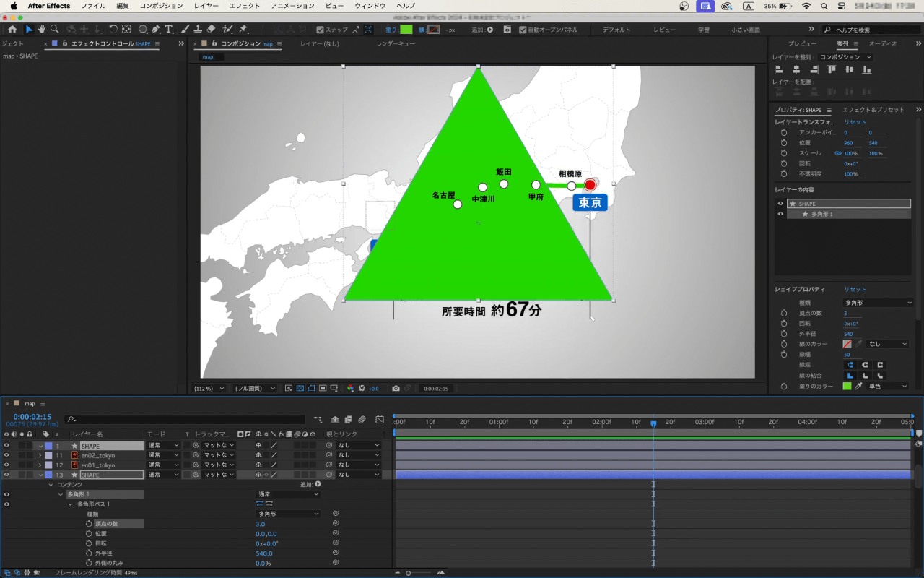The height and width of the screenshot is (578, 924).
Task: Click the Home icon in toolbar
Action: point(12,29)
